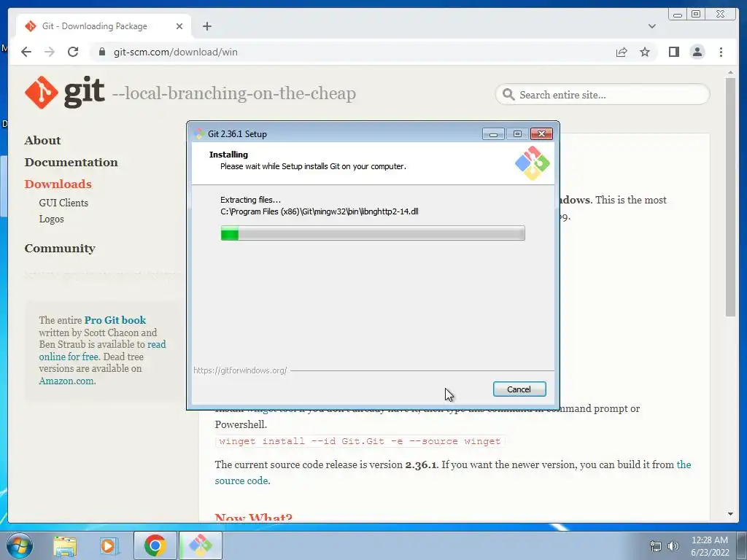
Task: Open the Community section
Action: coord(60,249)
